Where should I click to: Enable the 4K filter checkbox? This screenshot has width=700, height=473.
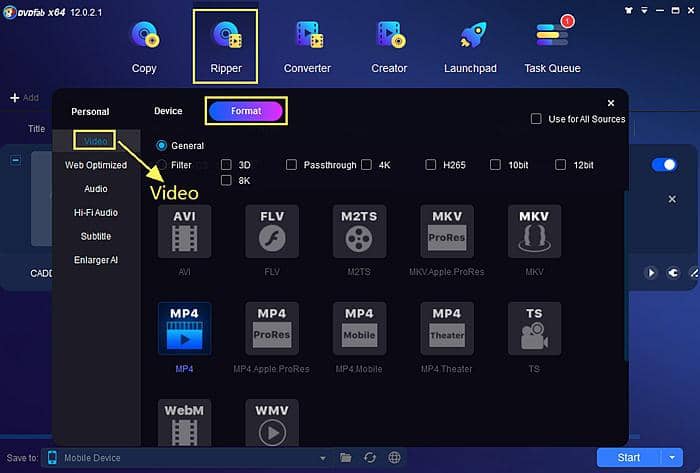tap(367, 165)
